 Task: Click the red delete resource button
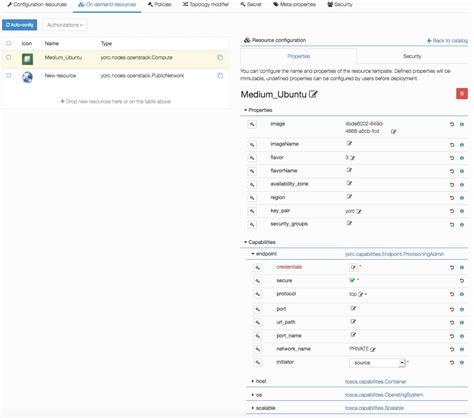tap(462, 94)
